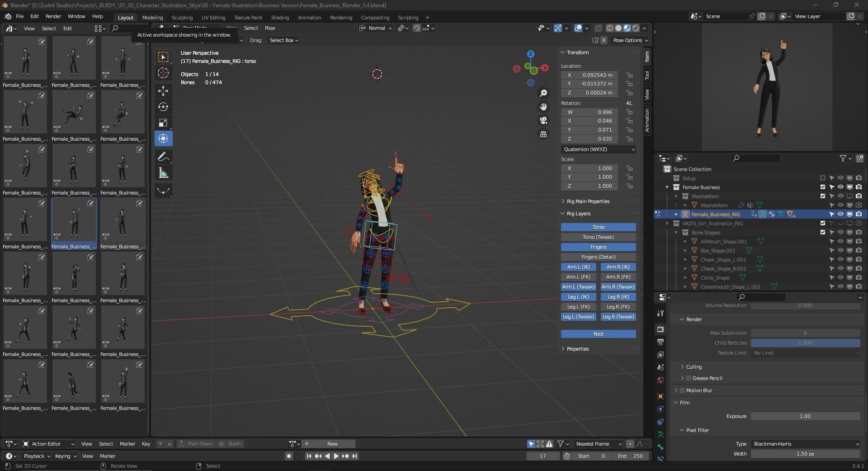Open the Pose menu in viewport header
Image resolution: width=868 pixels, height=471 pixels.
270,28
